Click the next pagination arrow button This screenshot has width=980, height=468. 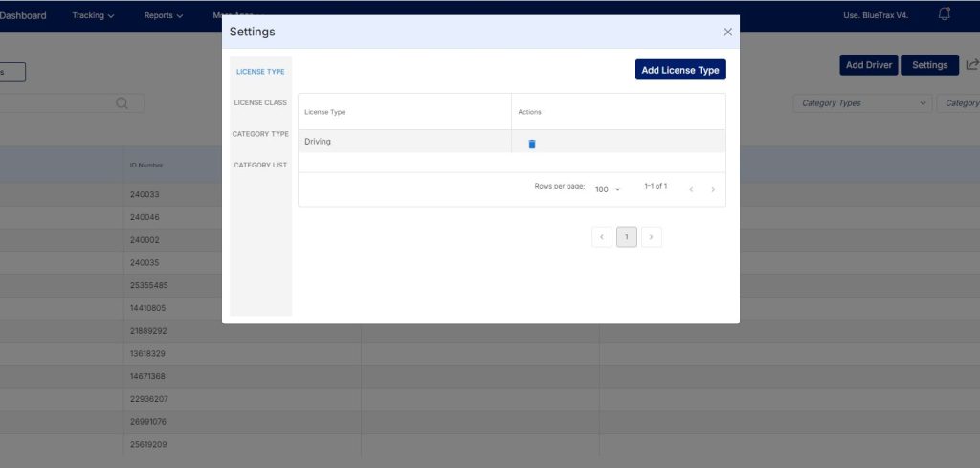click(652, 236)
